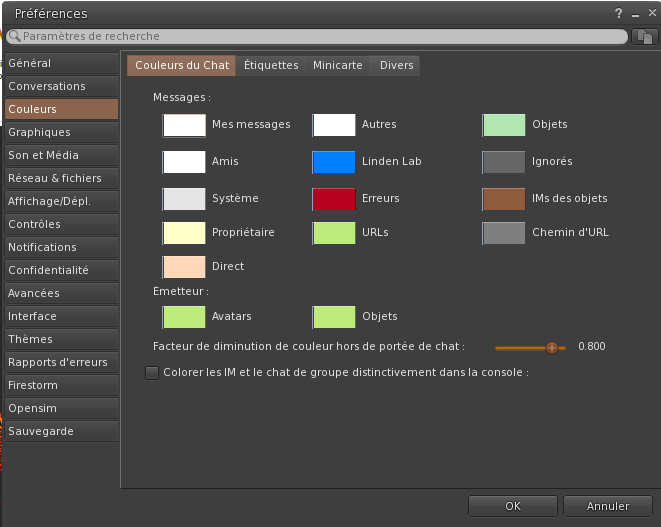The width and height of the screenshot is (661, 527).
Task: Pick the Erreurs red color swatch
Action: tap(334, 199)
